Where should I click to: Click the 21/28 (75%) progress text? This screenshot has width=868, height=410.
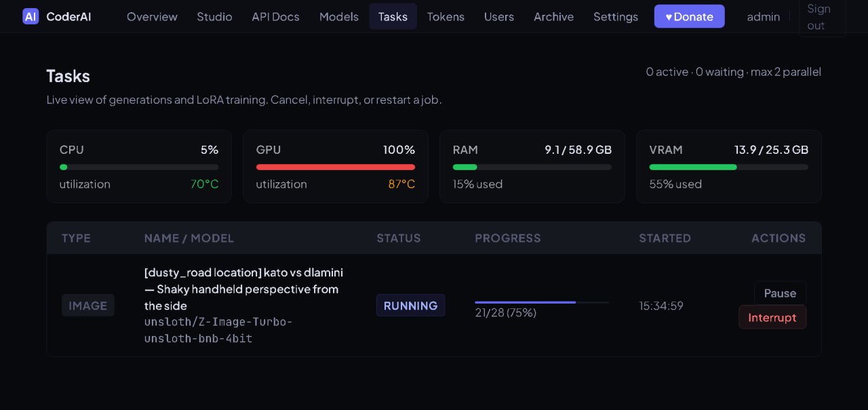click(505, 312)
